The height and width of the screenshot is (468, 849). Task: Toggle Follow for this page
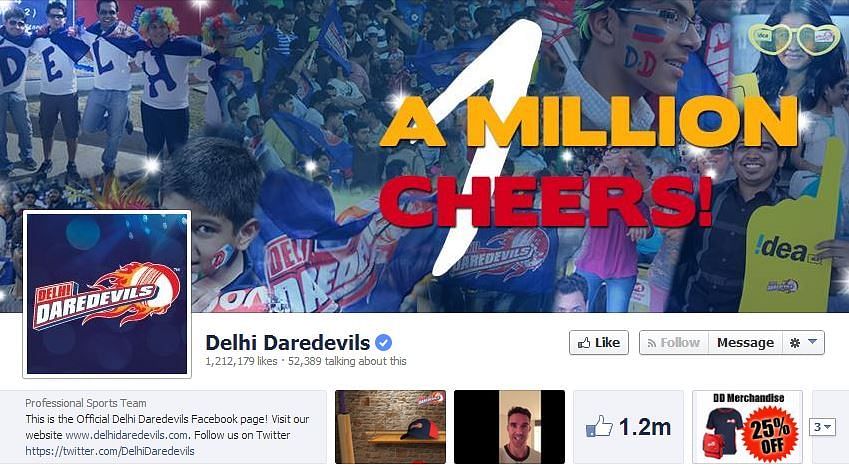click(674, 343)
